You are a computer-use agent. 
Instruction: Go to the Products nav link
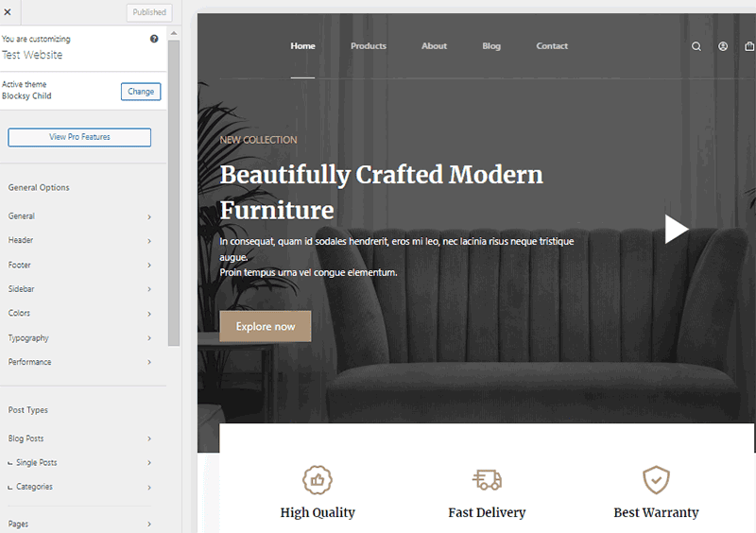(369, 45)
